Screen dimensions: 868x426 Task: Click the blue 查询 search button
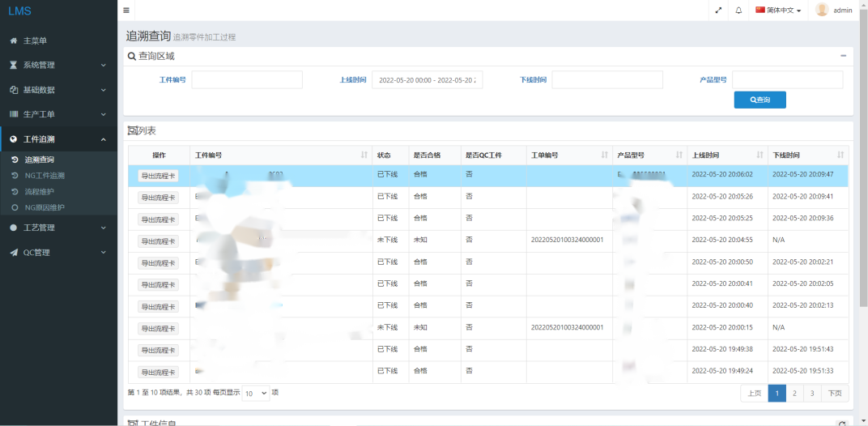pyautogui.click(x=759, y=100)
